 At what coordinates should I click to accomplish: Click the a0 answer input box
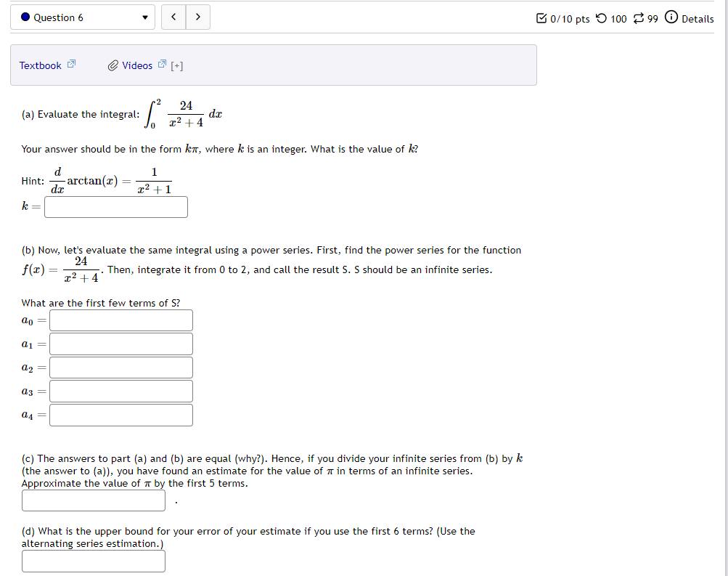pos(120,320)
